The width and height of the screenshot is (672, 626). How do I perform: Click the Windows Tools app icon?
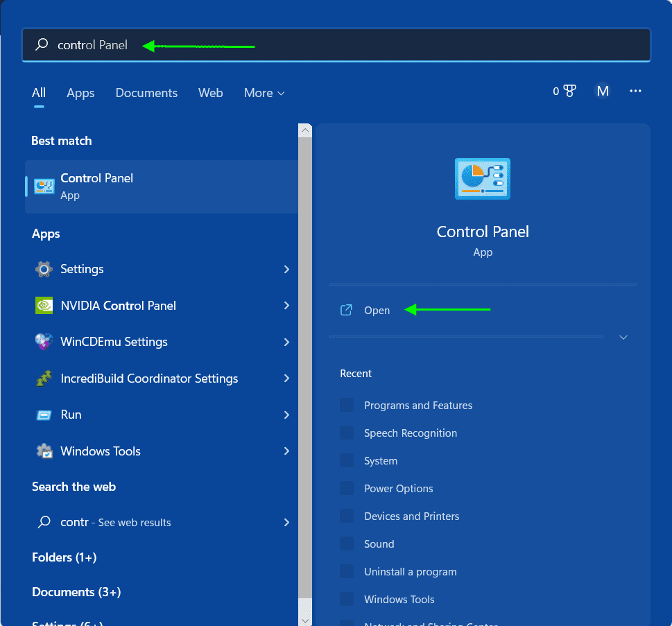point(44,451)
